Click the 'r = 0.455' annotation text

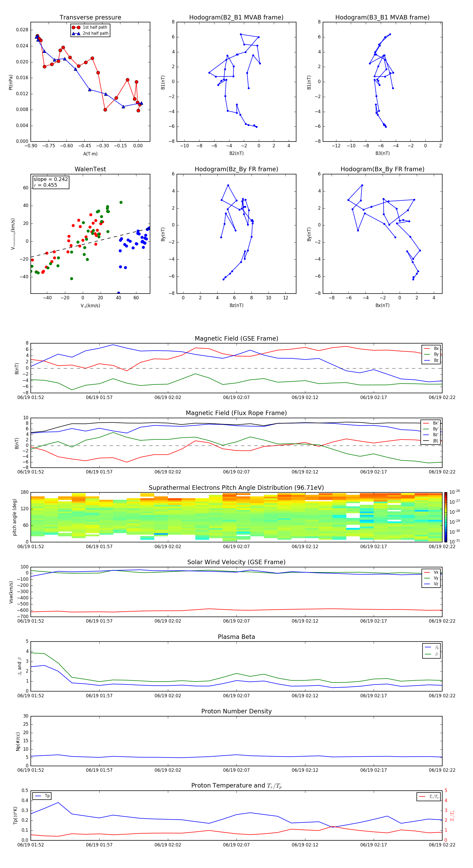(x=45, y=185)
